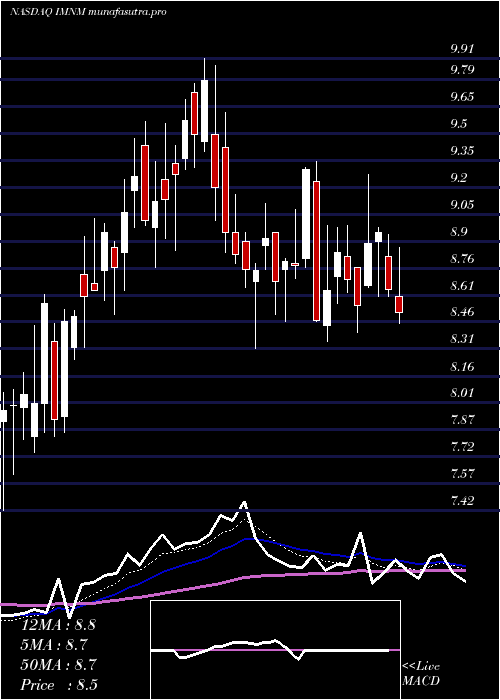Click the 8.16 price axis label
The image size is (500, 700).
click(x=462, y=367)
